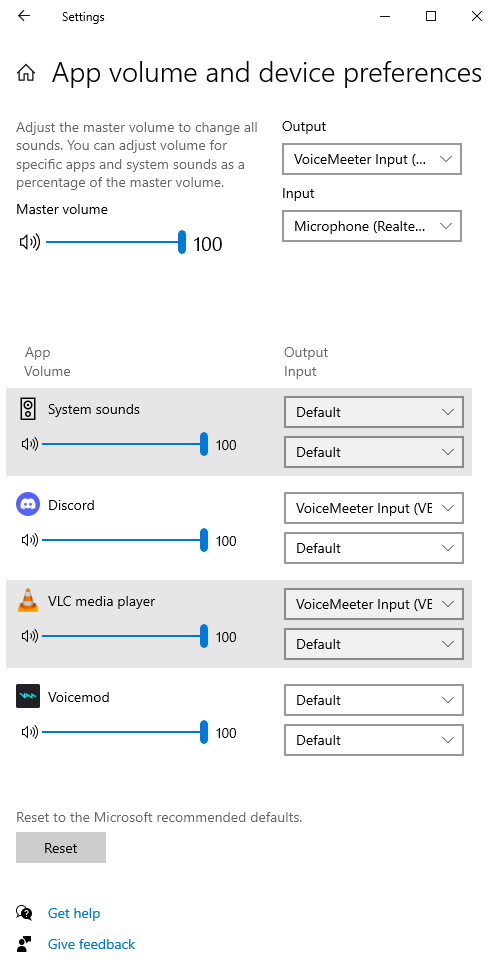Open Discord output VoiceMeeter Input dropdown

click(374, 508)
